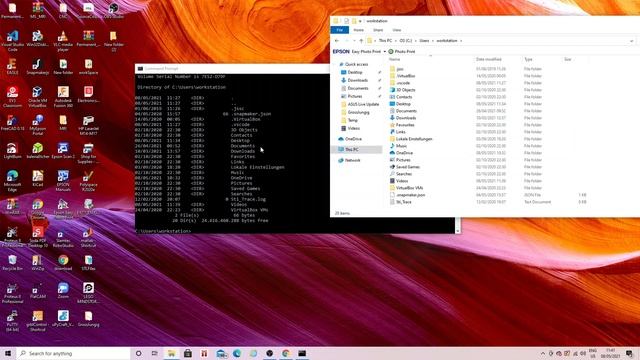Open the Epson Scan 2 desktop shortcut
640x360 pixels.
point(63,150)
